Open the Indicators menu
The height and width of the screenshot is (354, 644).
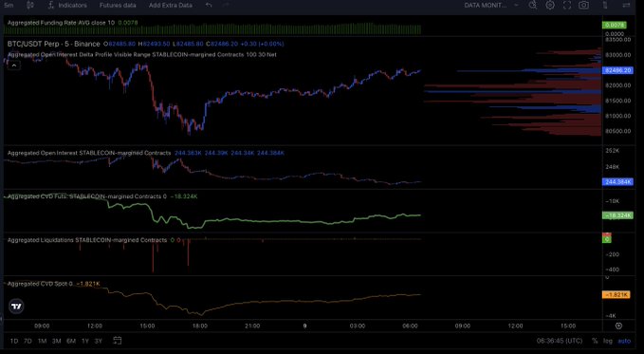(x=67, y=6)
